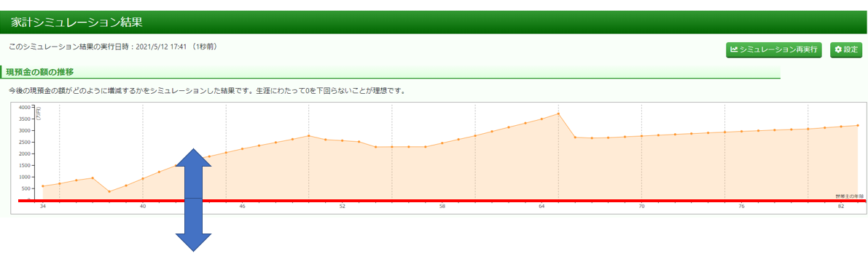The height and width of the screenshot is (267, 868).
Task: Select the first data point at age 34
Action: coord(42,186)
